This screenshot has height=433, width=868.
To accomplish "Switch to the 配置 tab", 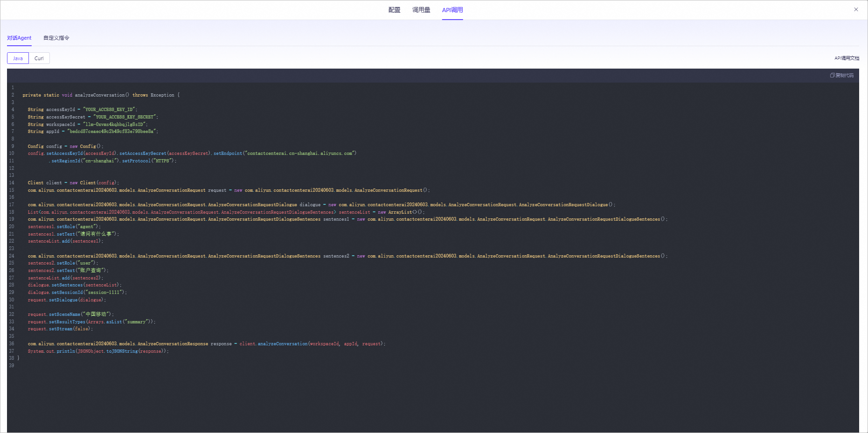I will tap(394, 10).
